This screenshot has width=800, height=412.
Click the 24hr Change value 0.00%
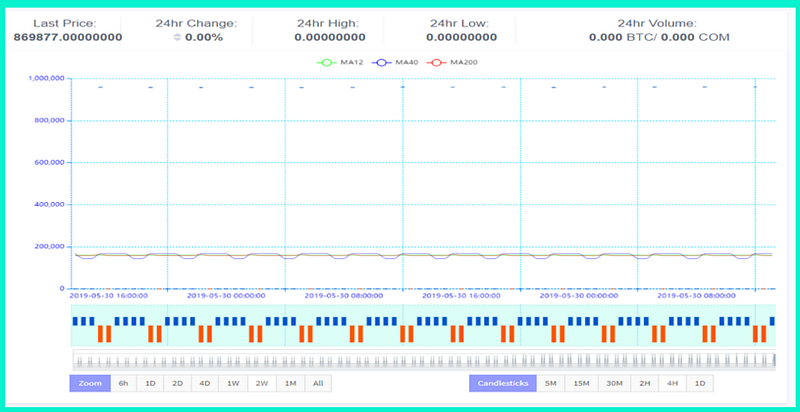coord(204,37)
